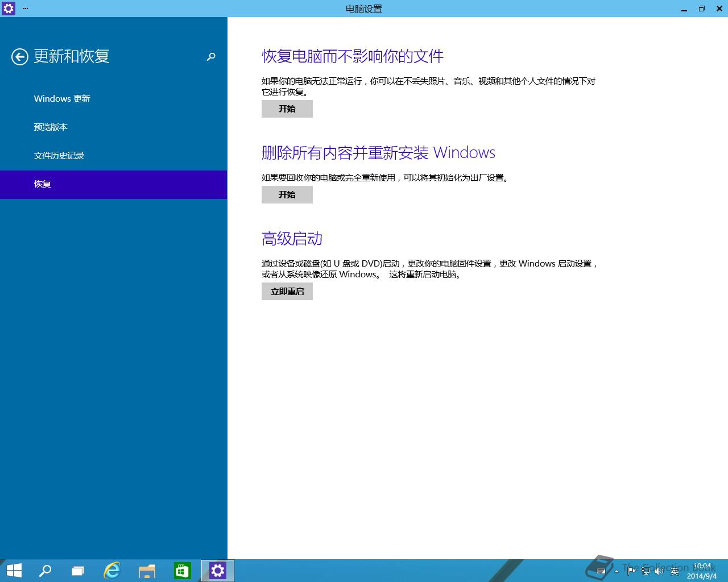Switch to the PC settings taskbar button

tap(218, 571)
